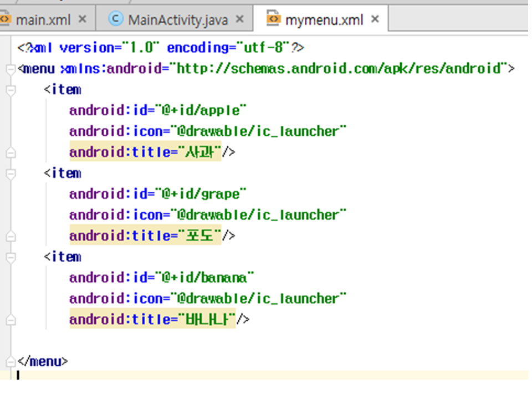Screen dimensions: 532x399
Task: Open the MainActivity.java tab
Action: coord(177,20)
